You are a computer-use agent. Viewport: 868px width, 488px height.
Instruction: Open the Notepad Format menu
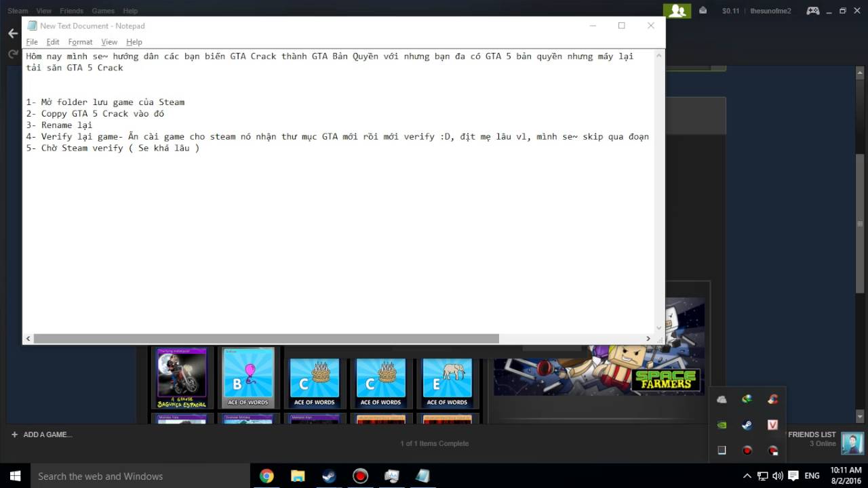tap(80, 42)
